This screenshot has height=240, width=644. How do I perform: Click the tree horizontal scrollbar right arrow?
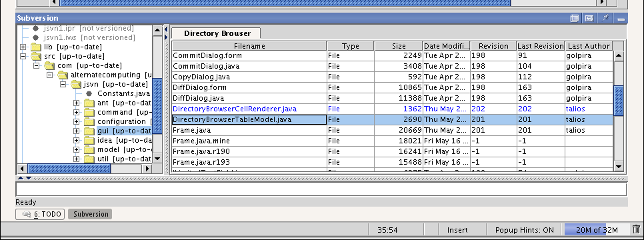click(x=147, y=169)
